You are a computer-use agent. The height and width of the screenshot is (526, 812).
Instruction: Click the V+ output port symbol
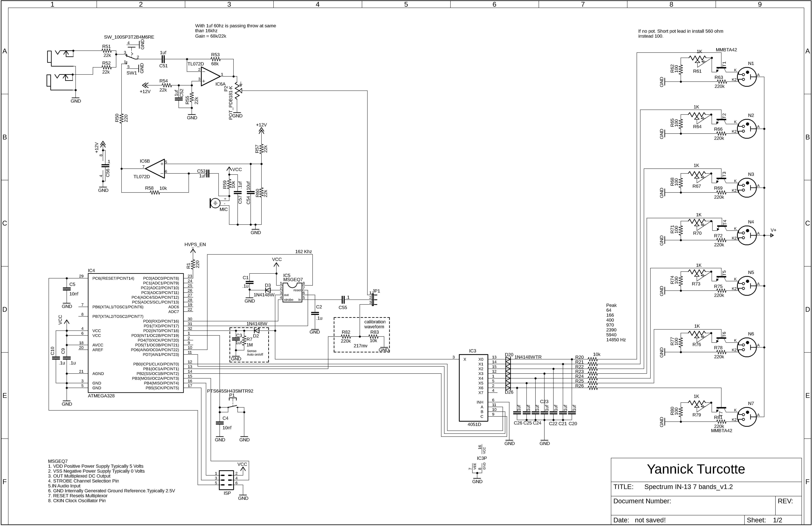pyautogui.click(x=772, y=235)
